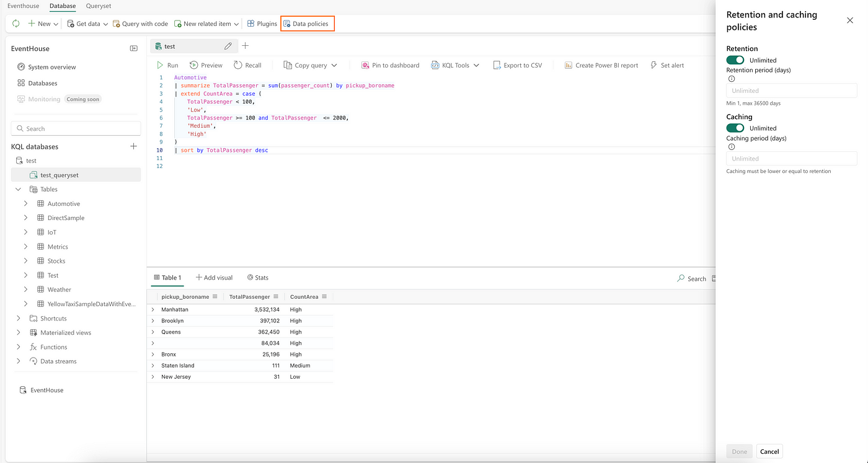The height and width of the screenshot is (463, 868).
Task: Open Data policies
Action: click(308, 24)
